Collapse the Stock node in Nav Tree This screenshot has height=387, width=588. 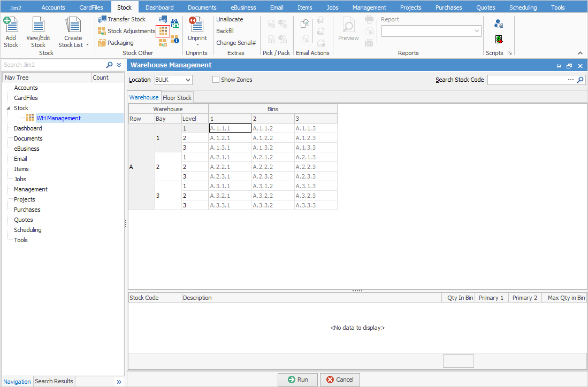point(8,108)
